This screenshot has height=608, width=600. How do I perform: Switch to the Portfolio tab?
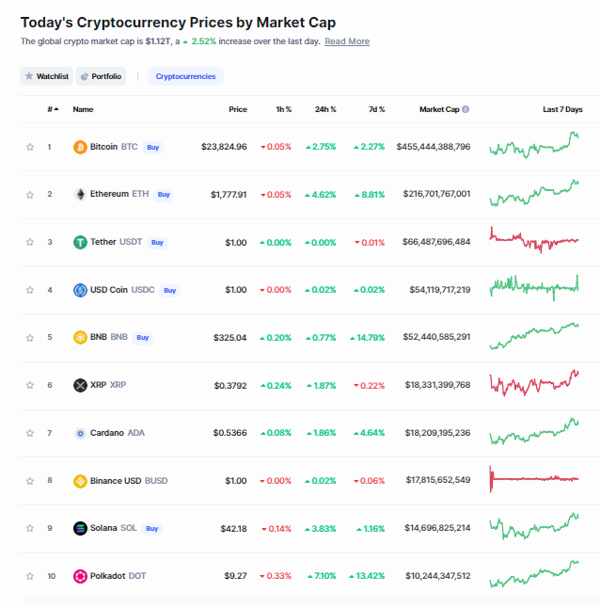(101, 76)
